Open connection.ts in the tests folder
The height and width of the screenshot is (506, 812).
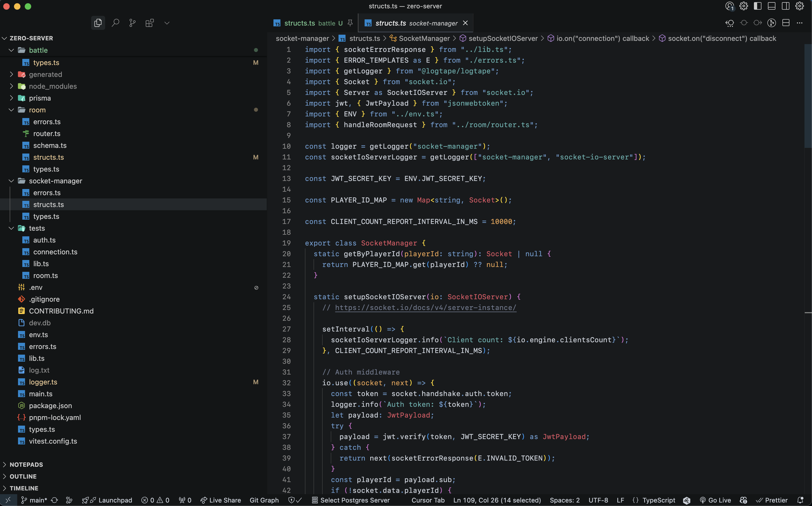point(133,252)
